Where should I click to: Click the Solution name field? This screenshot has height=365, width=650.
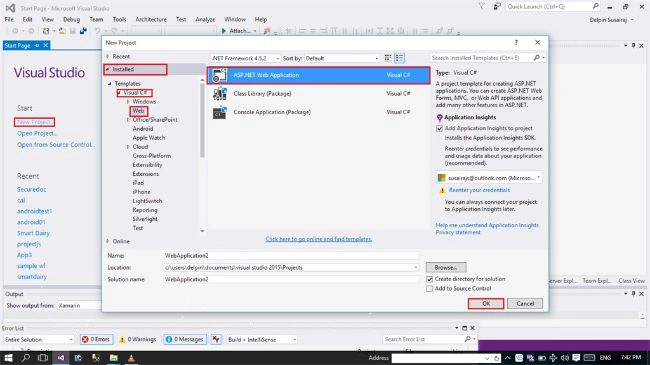coord(291,280)
